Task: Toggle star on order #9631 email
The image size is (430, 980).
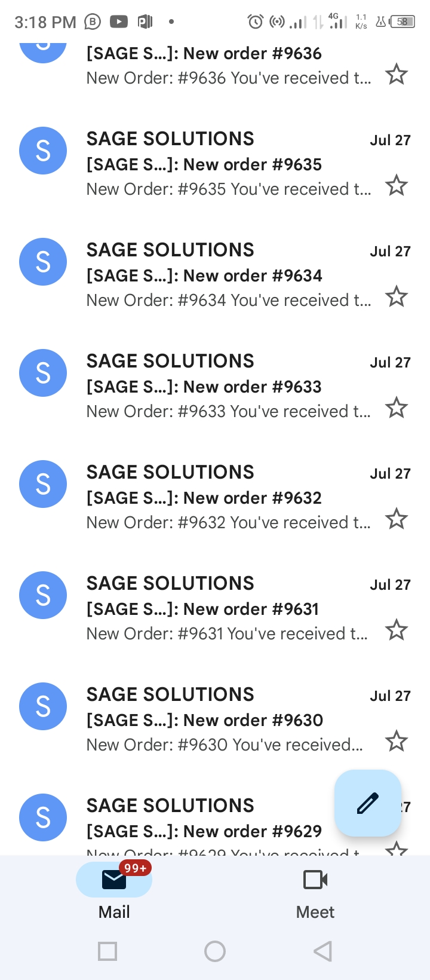Action: [396, 630]
